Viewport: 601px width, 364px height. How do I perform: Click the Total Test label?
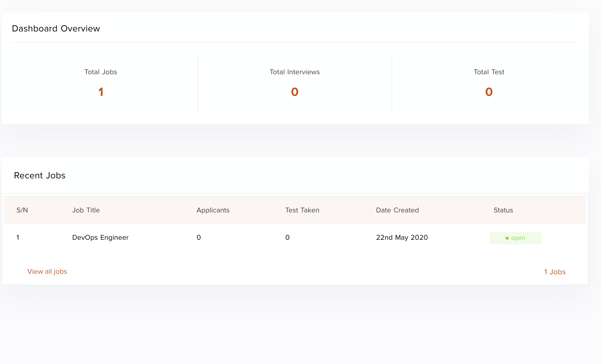pyautogui.click(x=489, y=72)
